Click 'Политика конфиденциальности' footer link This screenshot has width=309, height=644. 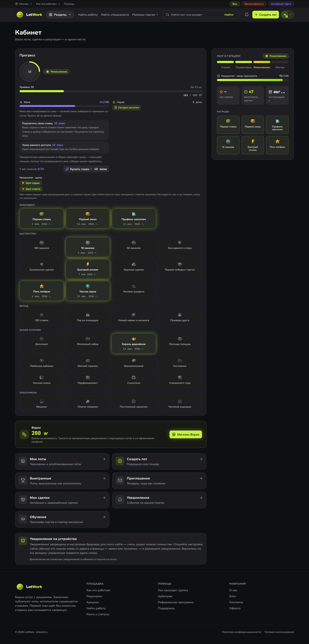tap(242, 632)
